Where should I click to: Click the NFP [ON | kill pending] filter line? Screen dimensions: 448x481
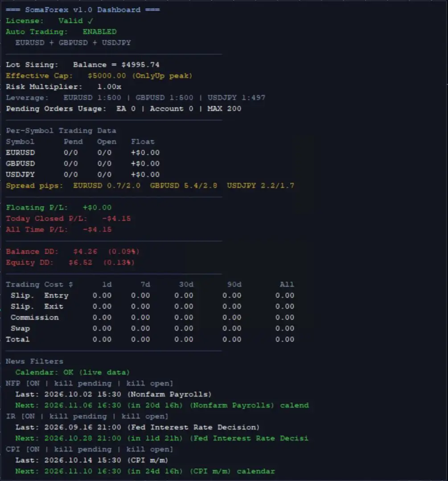point(90,384)
